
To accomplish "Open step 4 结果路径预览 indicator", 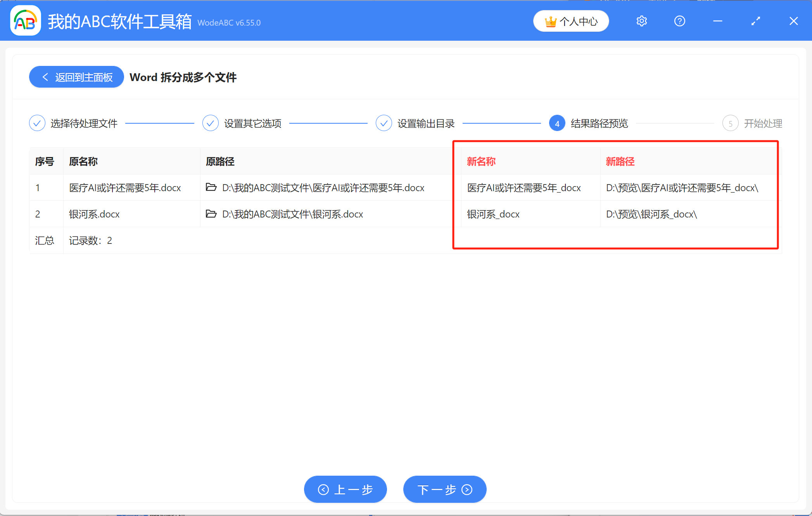I will (x=557, y=123).
